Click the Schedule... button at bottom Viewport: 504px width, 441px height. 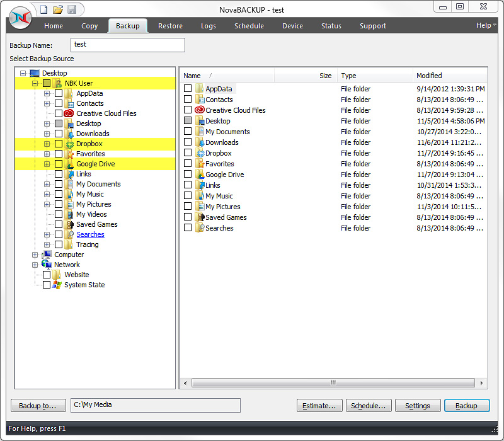[x=369, y=406]
